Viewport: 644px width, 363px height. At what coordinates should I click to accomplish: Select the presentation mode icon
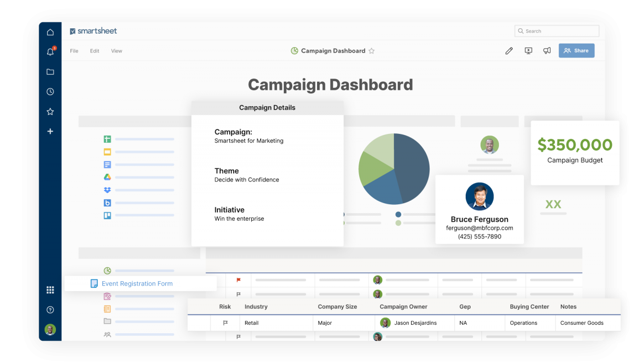click(x=528, y=50)
